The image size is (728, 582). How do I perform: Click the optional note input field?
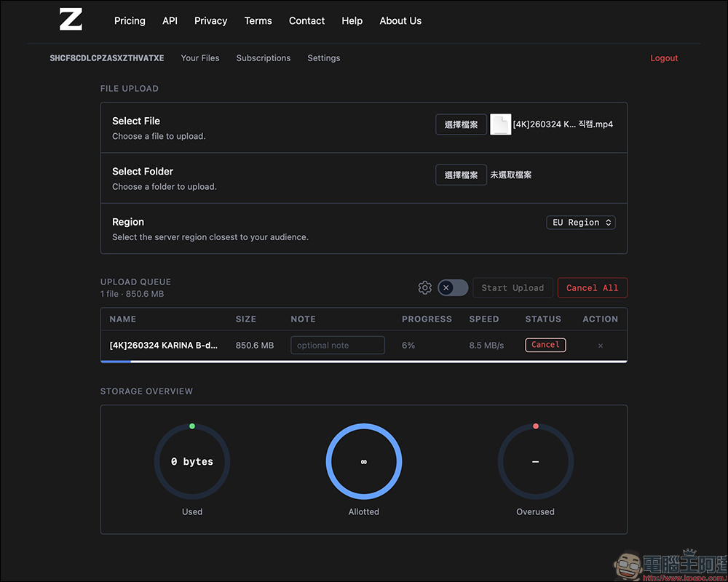click(x=337, y=345)
